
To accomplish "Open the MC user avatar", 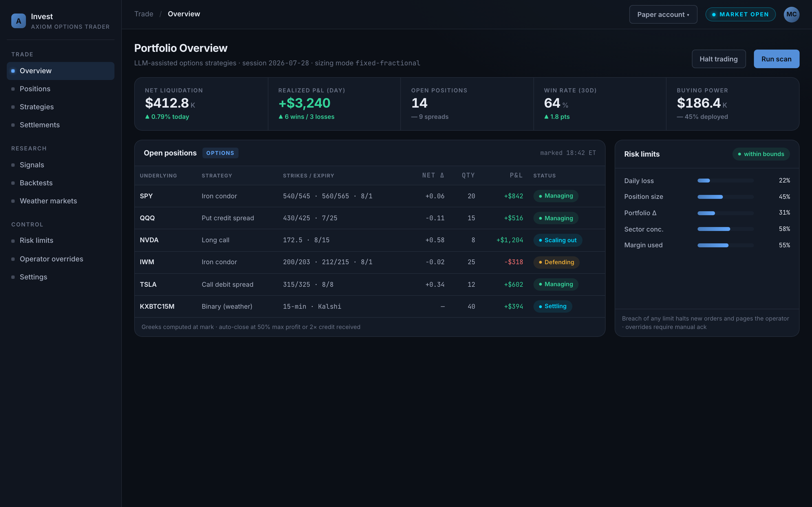I will click(x=791, y=14).
